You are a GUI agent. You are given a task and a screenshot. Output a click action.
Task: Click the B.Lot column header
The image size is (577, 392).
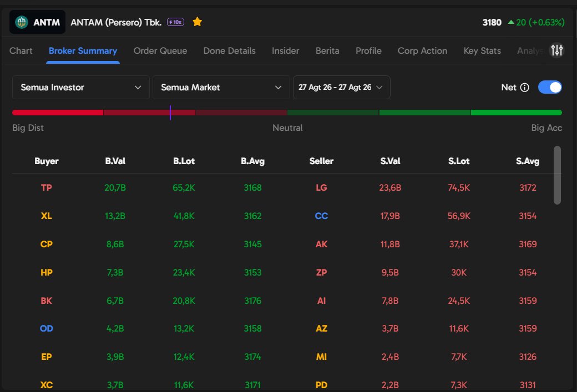(184, 161)
